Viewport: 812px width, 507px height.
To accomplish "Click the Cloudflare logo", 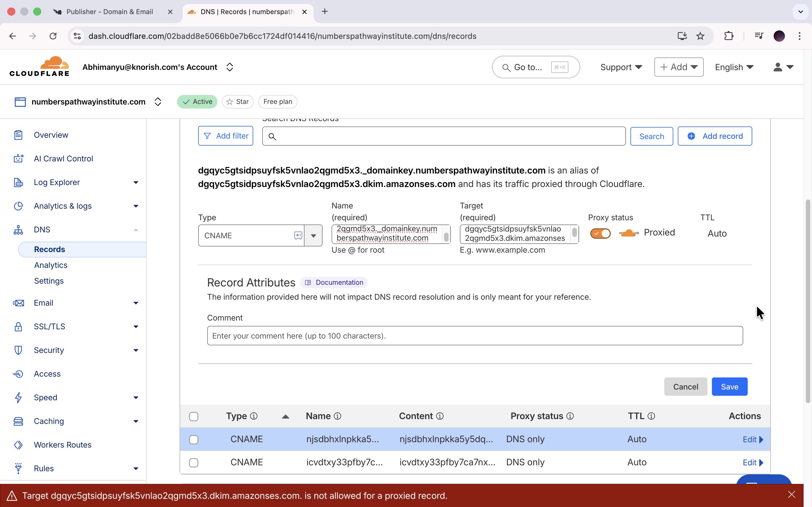I will click(x=39, y=66).
